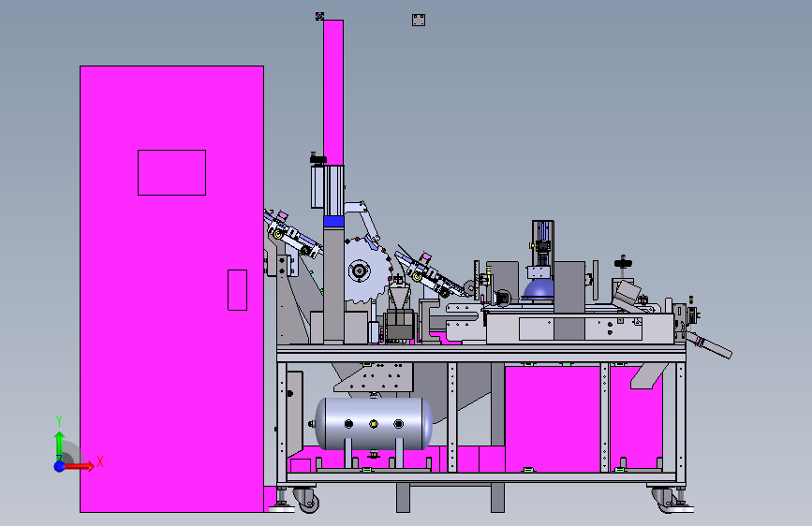
Task: Select the small square plate marker above the machine
Action: pos(419,21)
